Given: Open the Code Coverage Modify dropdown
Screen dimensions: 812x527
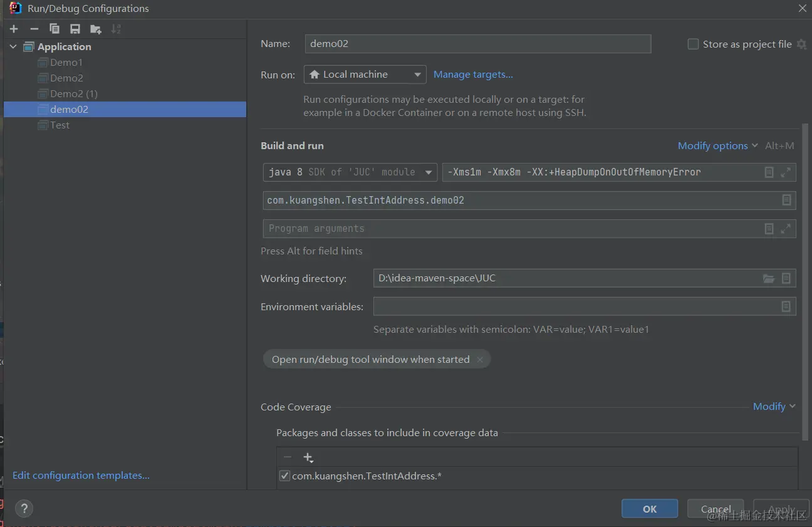Looking at the screenshot, I should click(x=774, y=406).
